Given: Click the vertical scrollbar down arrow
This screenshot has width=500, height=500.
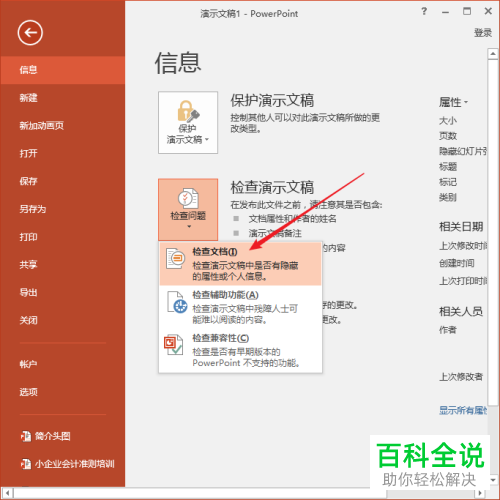Looking at the screenshot, I should coord(493,480).
